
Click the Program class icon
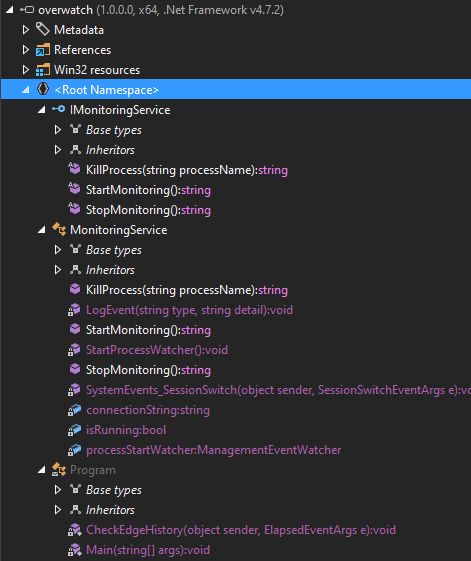59,469
